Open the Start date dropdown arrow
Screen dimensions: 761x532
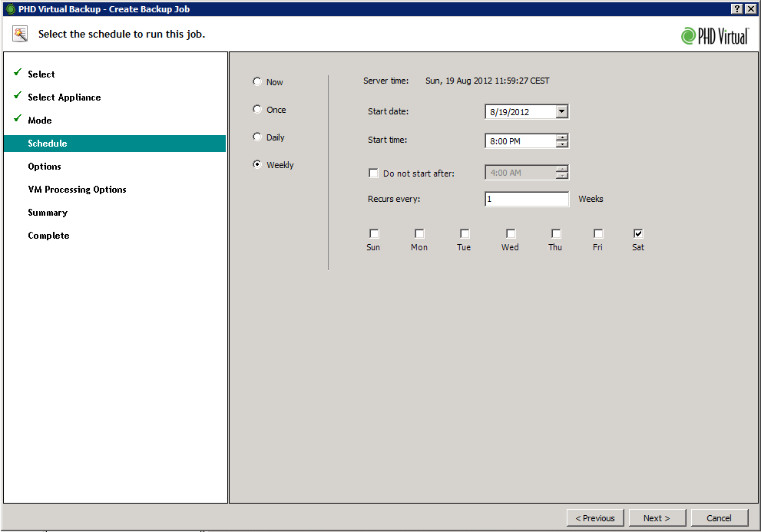pos(561,111)
